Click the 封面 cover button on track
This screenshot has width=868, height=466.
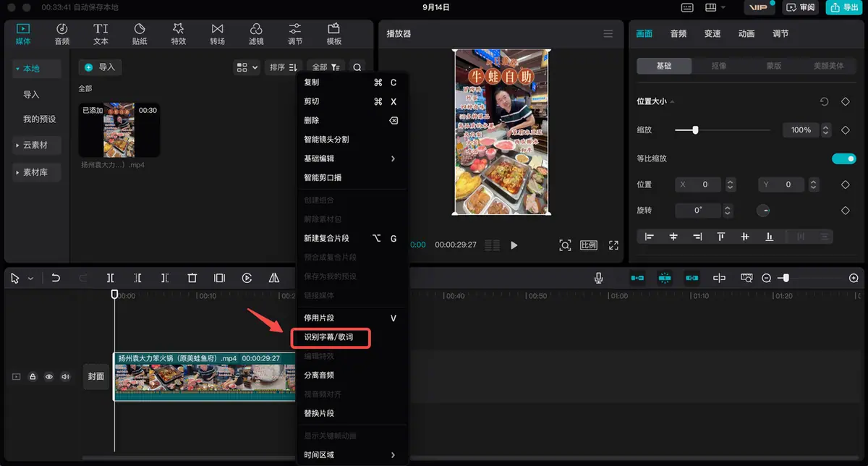pos(96,376)
